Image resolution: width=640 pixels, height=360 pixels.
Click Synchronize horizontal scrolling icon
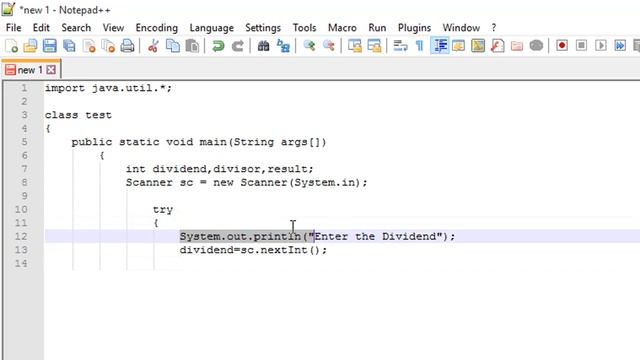(374, 46)
